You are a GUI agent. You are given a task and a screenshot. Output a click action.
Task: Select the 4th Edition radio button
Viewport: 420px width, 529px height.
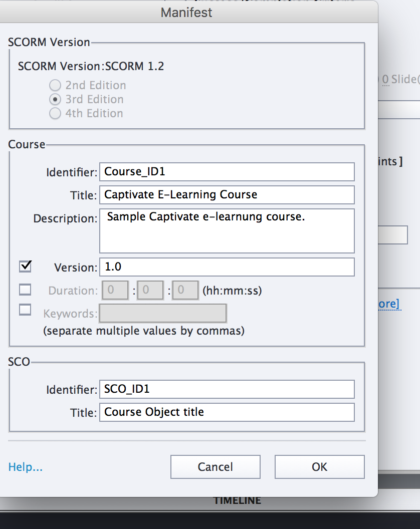[55, 113]
